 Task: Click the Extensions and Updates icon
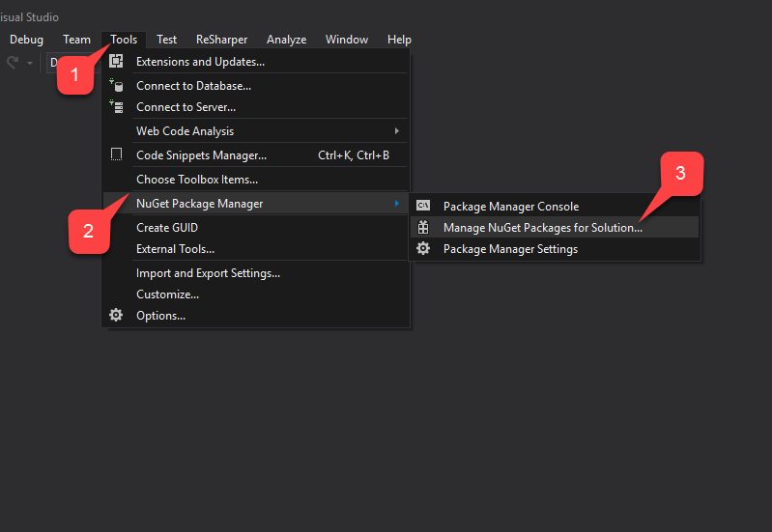(116, 61)
